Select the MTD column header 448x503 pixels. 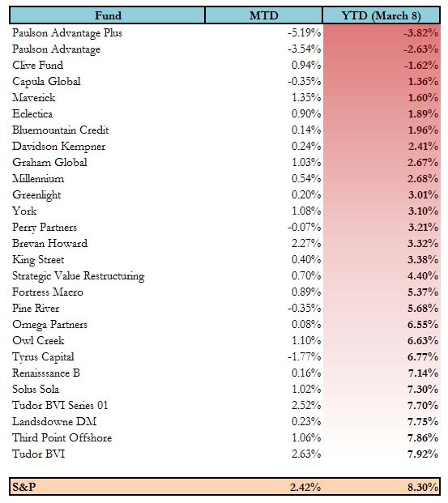click(263, 15)
